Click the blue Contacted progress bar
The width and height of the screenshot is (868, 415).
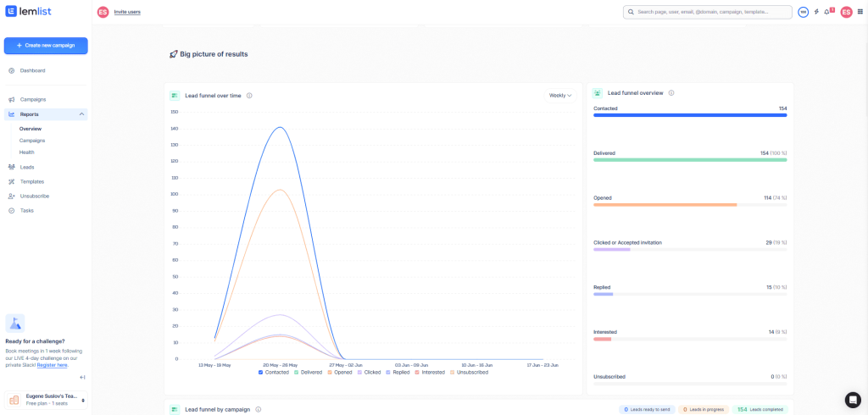(690, 115)
